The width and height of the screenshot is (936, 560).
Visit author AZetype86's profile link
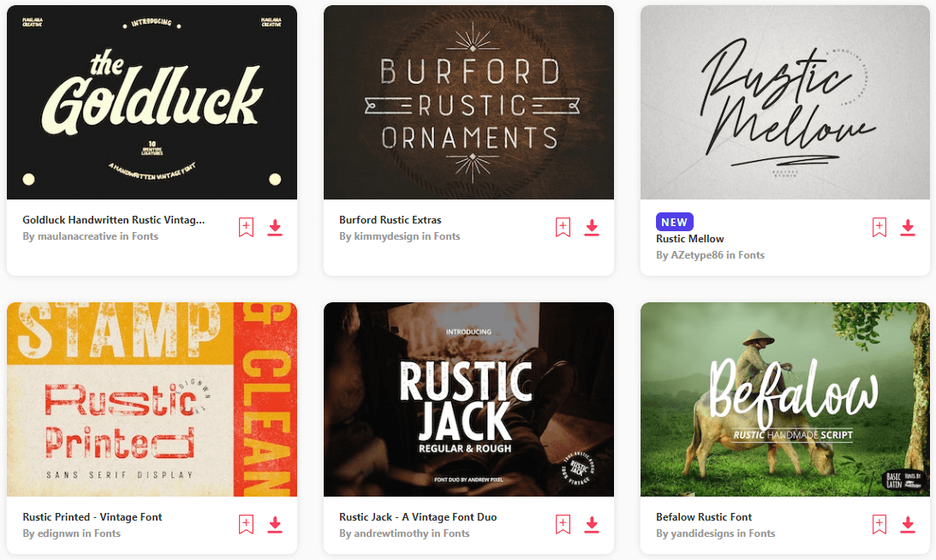696,255
